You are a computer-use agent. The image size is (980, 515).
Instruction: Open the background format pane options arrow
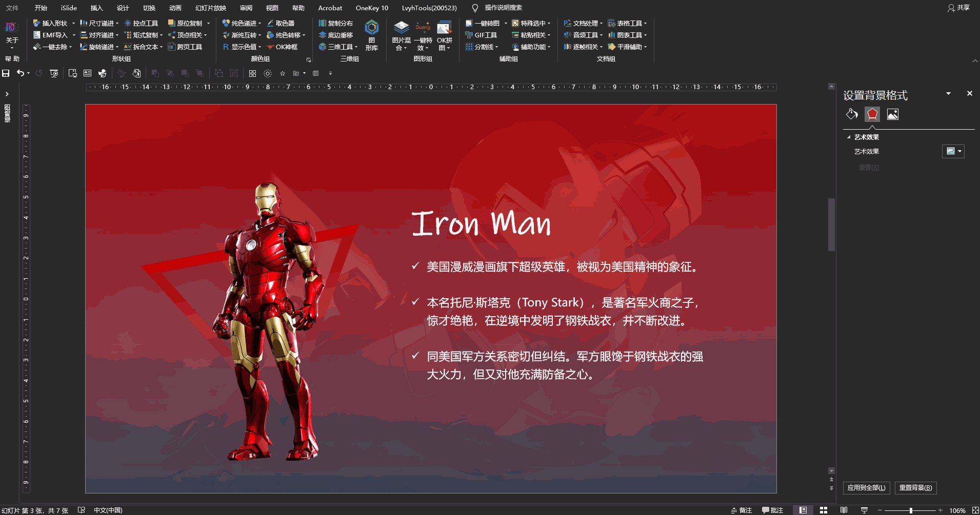pyautogui.click(x=948, y=93)
